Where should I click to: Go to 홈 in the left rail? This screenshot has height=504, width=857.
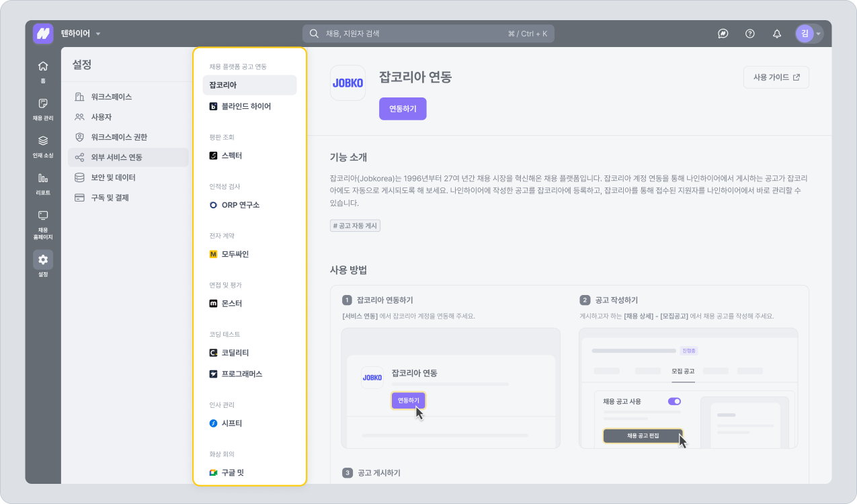click(x=43, y=71)
